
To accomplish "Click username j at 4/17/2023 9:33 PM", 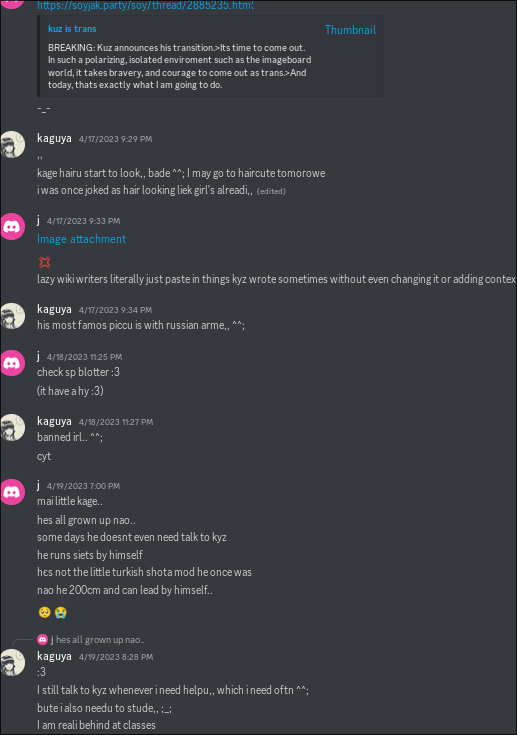I will click(38, 220).
